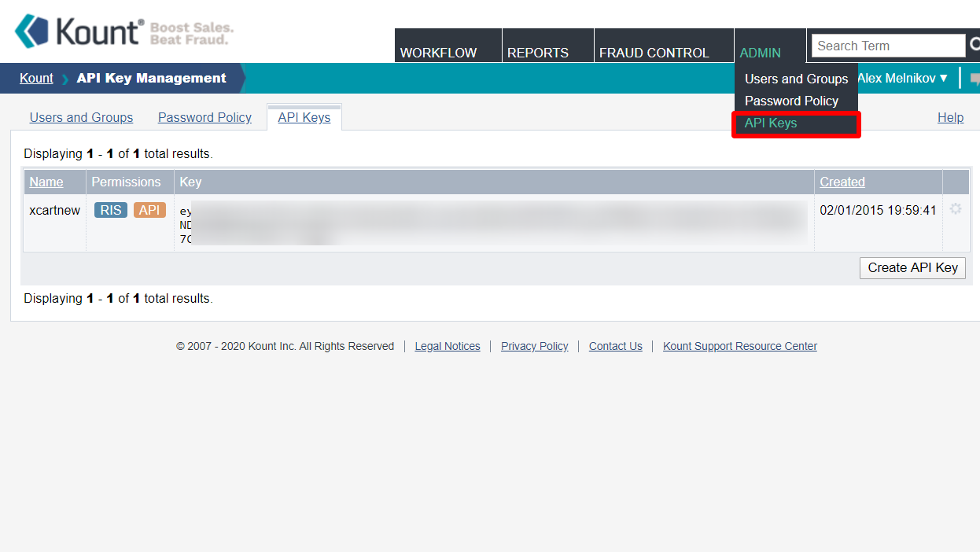Open the Alex Melnikov user dropdown
This screenshot has width=980, height=552.
(903, 78)
